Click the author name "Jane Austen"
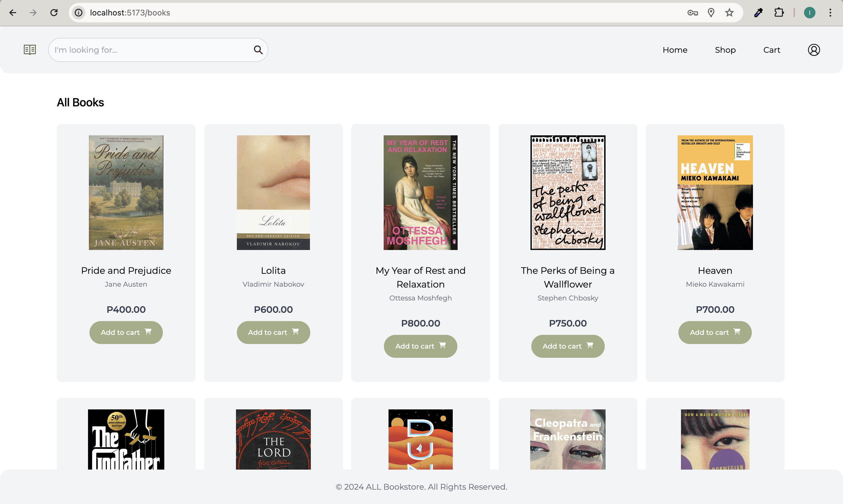The width and height of the screenshot is (843, 504). click(126, 284)
